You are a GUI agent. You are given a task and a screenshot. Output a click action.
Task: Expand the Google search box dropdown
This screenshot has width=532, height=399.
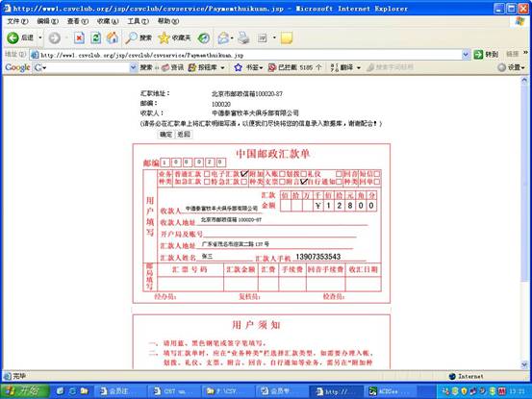(133, 67)
